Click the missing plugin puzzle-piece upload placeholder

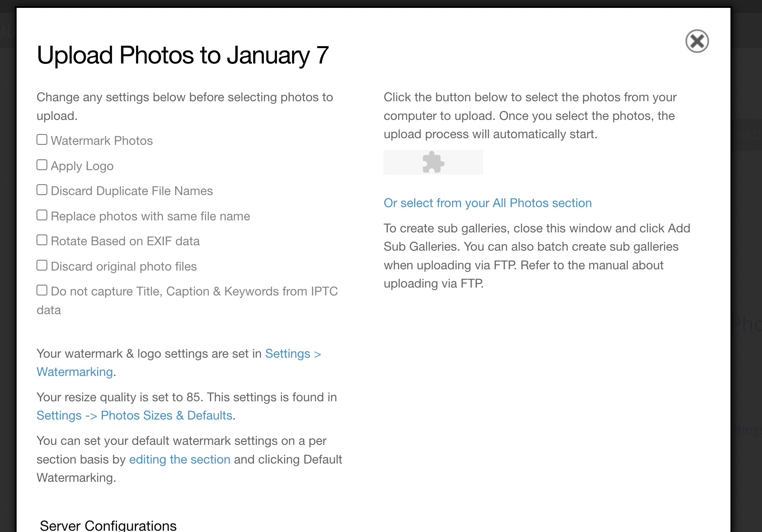(433, 162)
